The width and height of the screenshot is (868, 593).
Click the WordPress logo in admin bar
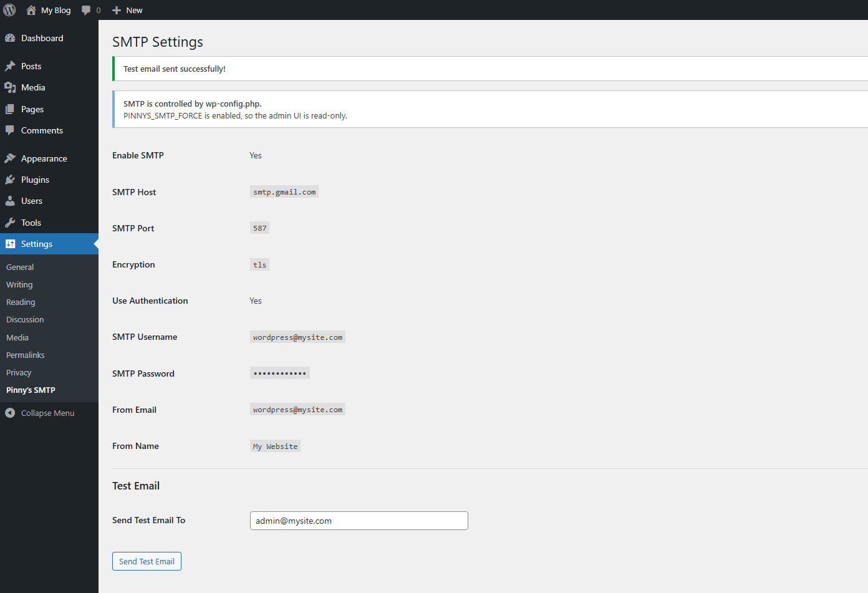pyautogui.click(x=9, y=10)
